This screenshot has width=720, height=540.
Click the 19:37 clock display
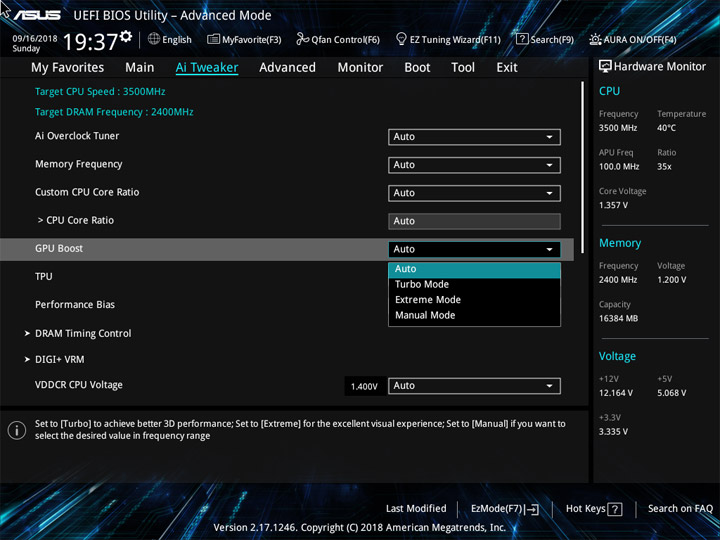(90, 42)
